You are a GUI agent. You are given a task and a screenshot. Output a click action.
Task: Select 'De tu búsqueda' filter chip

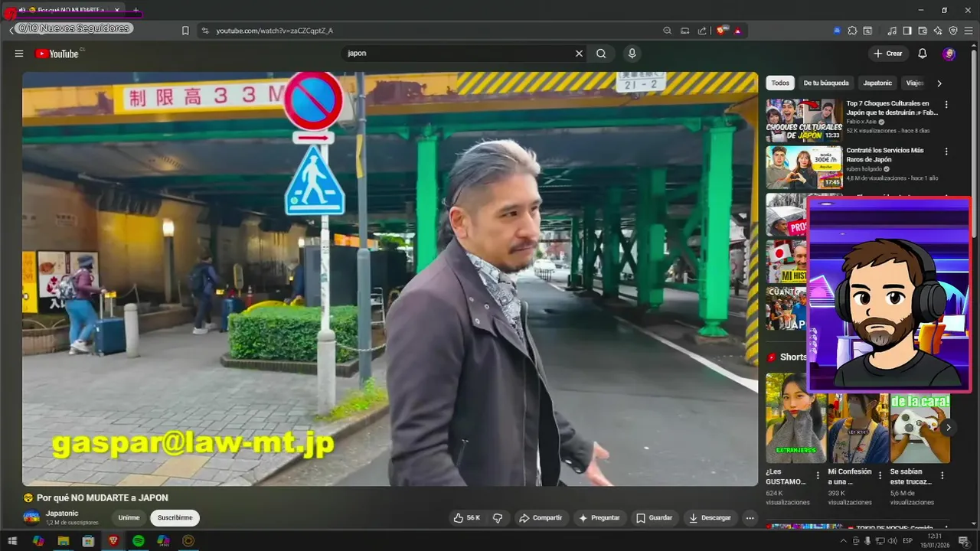point(826,83)
